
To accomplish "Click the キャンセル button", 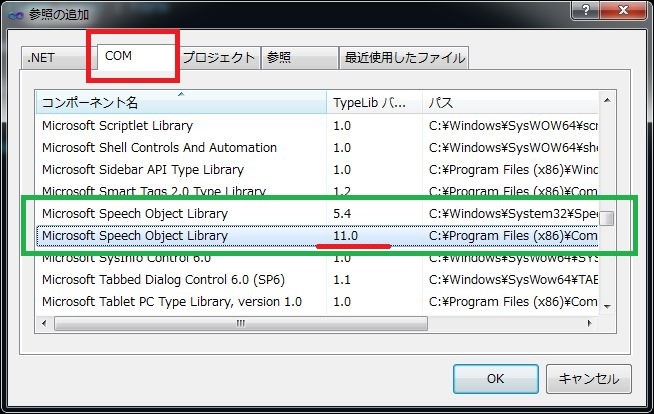I will tap(589, 379).
